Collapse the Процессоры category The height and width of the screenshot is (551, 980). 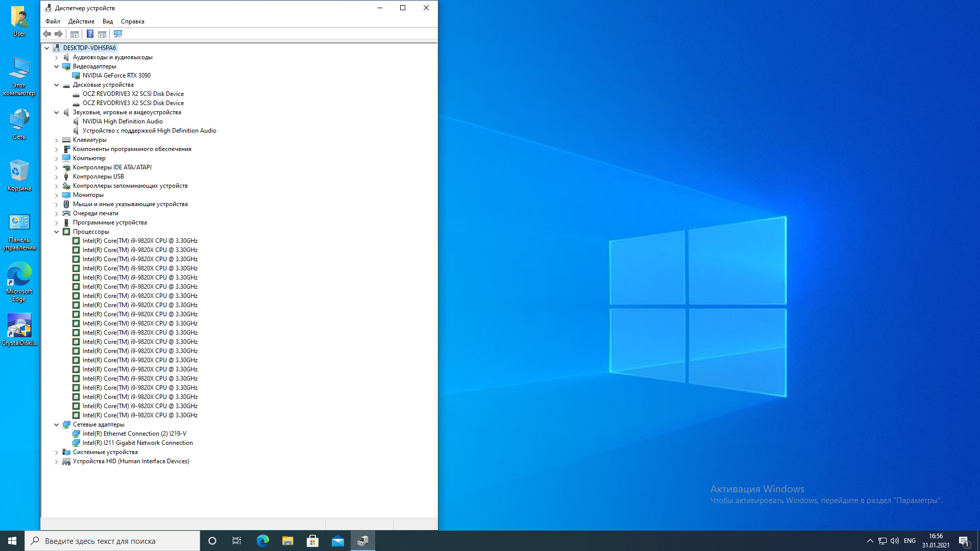point(57,232)
